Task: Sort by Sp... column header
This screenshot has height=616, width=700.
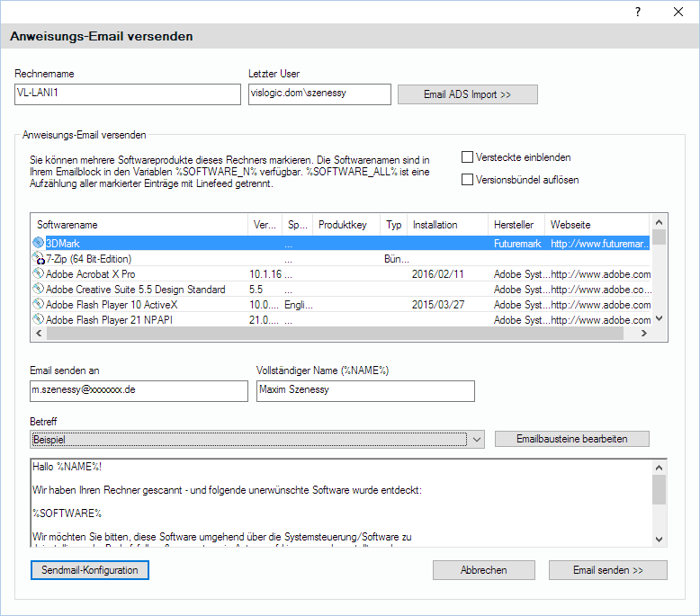Action: point(298,224)
